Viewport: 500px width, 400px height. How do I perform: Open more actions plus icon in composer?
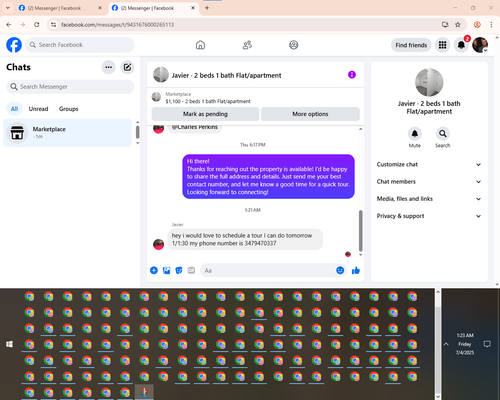(154, 270)
